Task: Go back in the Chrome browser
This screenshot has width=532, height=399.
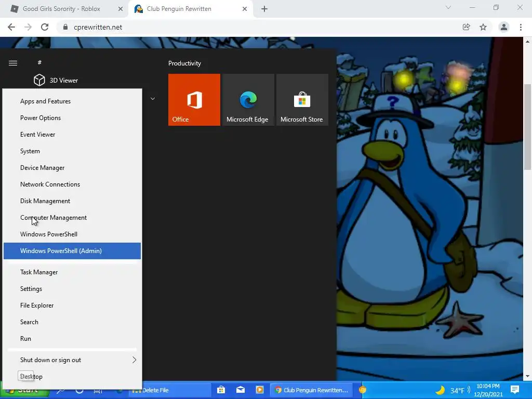Action: click(11, 27)
